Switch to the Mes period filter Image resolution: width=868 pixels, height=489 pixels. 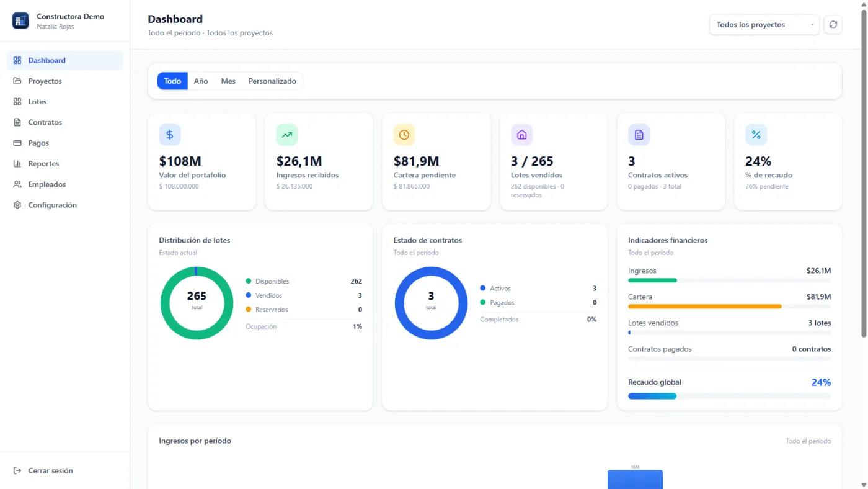(x=228, y=81)
